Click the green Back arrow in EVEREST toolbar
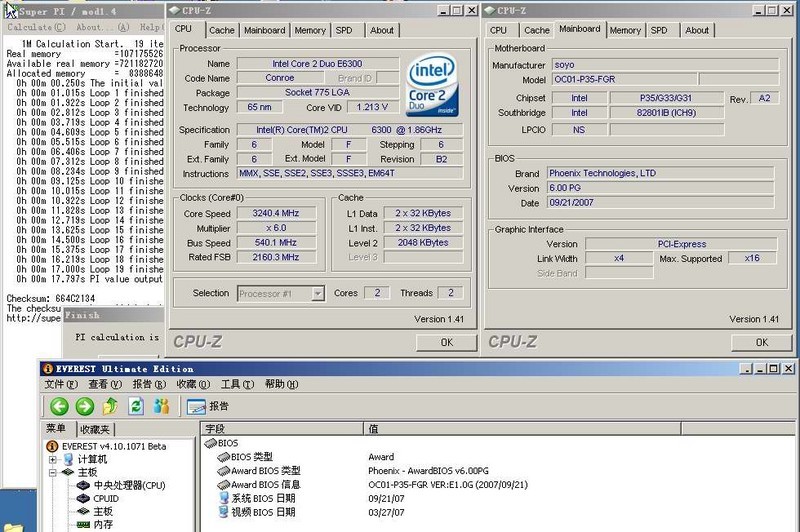Image resolution: width=800 pixels, height=532 pixels. [60, 406]
